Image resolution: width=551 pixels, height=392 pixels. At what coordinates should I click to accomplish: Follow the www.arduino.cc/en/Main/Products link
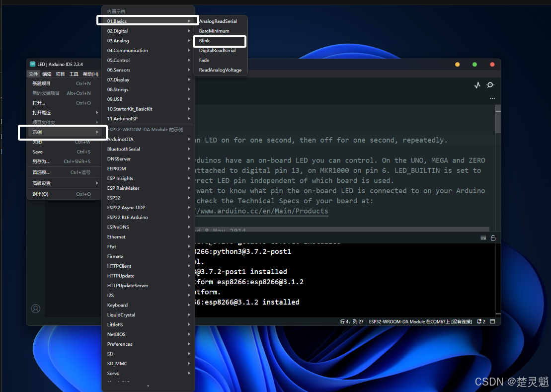coord(262,211)
